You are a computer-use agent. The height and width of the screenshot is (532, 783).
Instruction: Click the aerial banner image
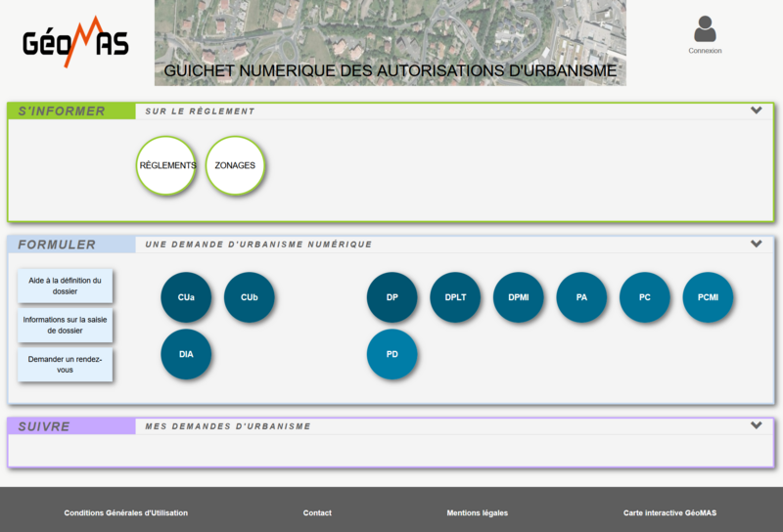[x=390, y=43]
